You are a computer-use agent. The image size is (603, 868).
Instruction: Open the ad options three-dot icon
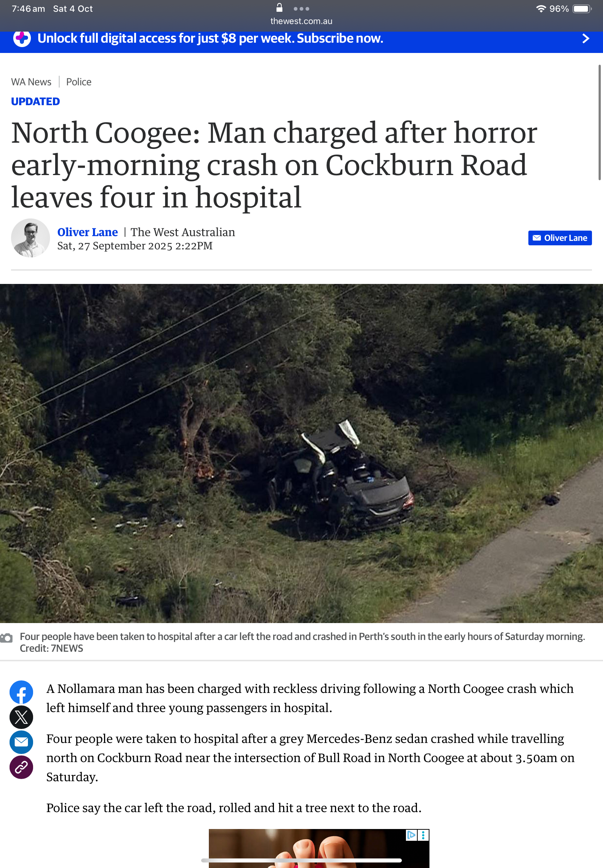click(423, 835)
